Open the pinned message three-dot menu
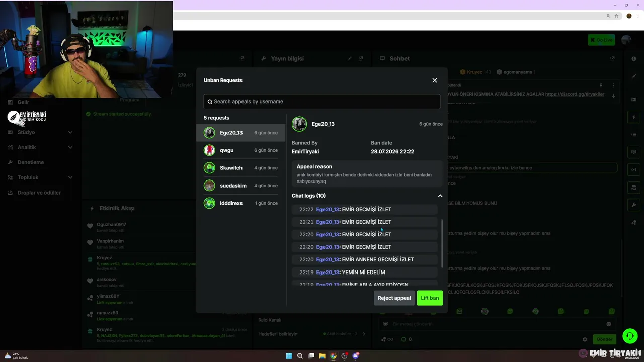Screen dimensions: 644x362 pos(613,86)
